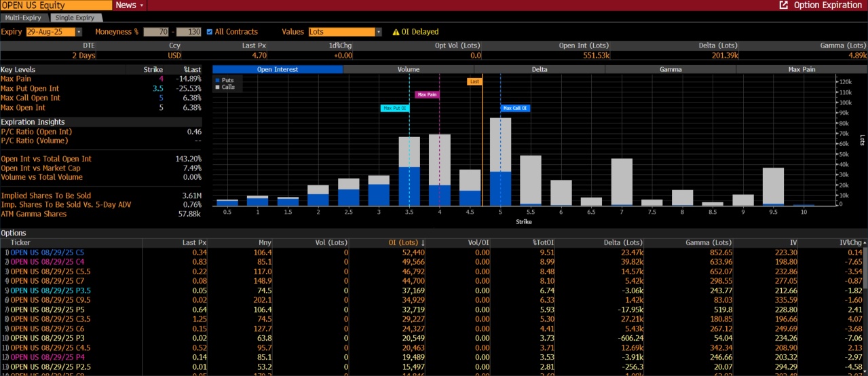Click the OPEN US 08/29/25 P3.5 ticker

tap(50, 290)
